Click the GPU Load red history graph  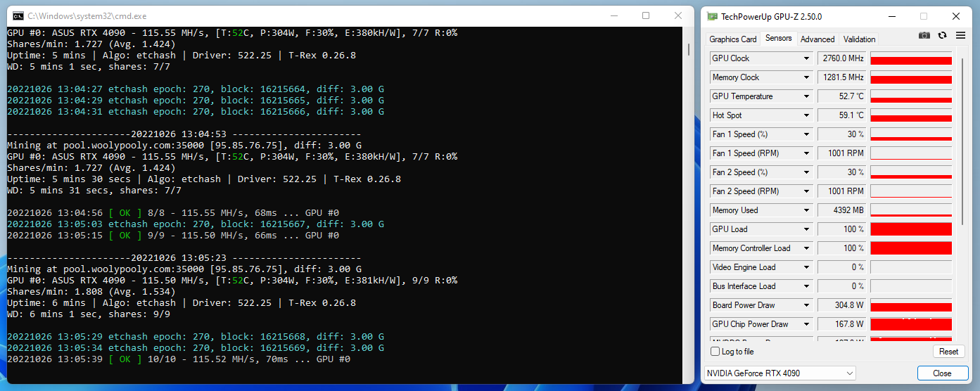(911, 229)
